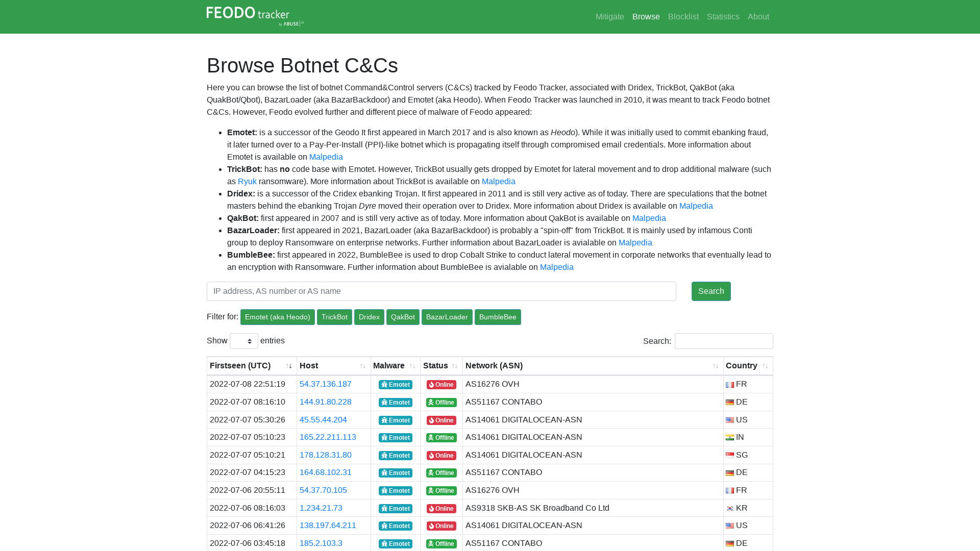Open host 164.68.102.31
Image resolution: width=980 pixels, height=551 pixels.
click(325, 472)
